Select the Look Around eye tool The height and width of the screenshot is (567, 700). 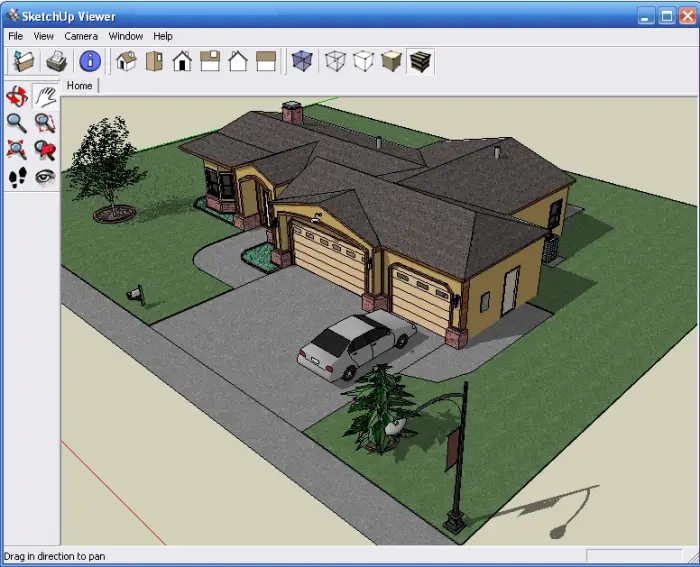click(45, 178)
